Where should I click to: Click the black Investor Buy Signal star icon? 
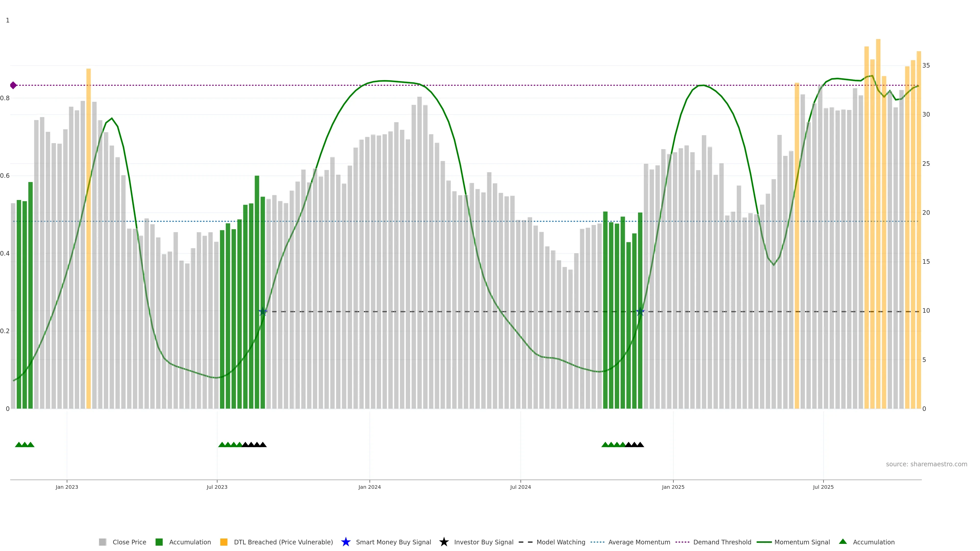coord(444,542)
